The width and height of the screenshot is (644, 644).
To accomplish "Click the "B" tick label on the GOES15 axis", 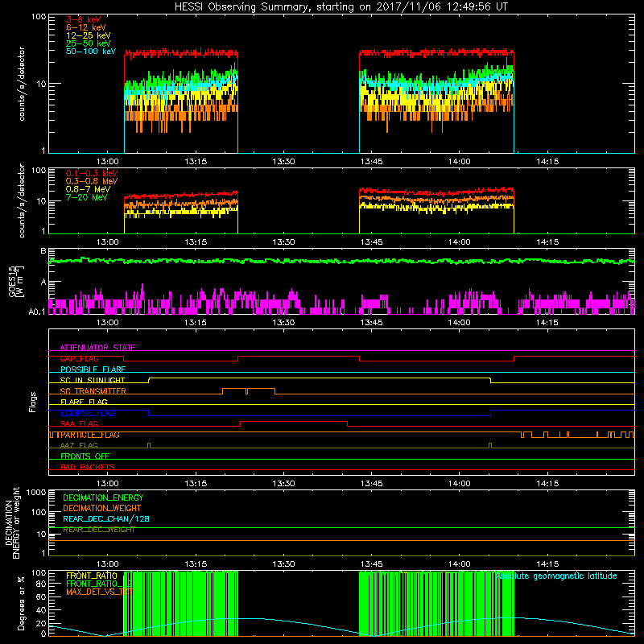I will (43, 251).
